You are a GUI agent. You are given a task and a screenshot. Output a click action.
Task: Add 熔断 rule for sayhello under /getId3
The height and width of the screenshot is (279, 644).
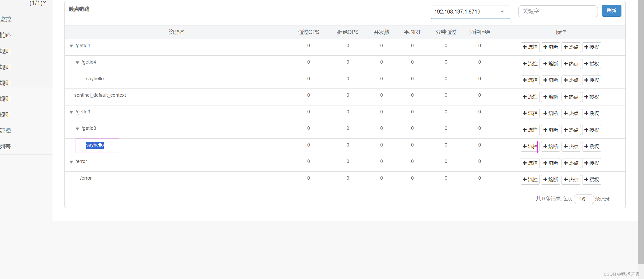click(550, 147)
